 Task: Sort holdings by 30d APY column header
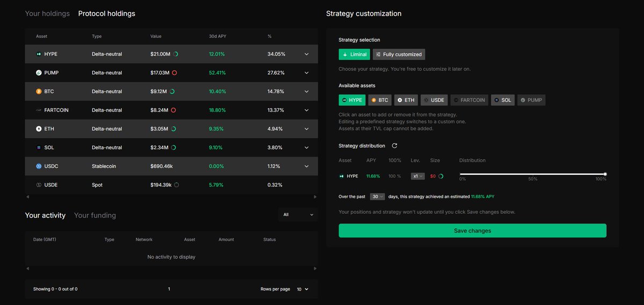click(217, 36)
